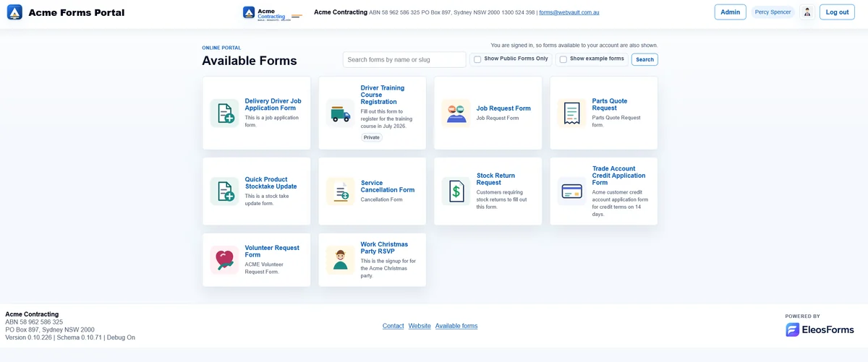This screenshot has width=868, height=362.
Task: Click the 'You are signed in' notice text
Action: pos(574,45)
